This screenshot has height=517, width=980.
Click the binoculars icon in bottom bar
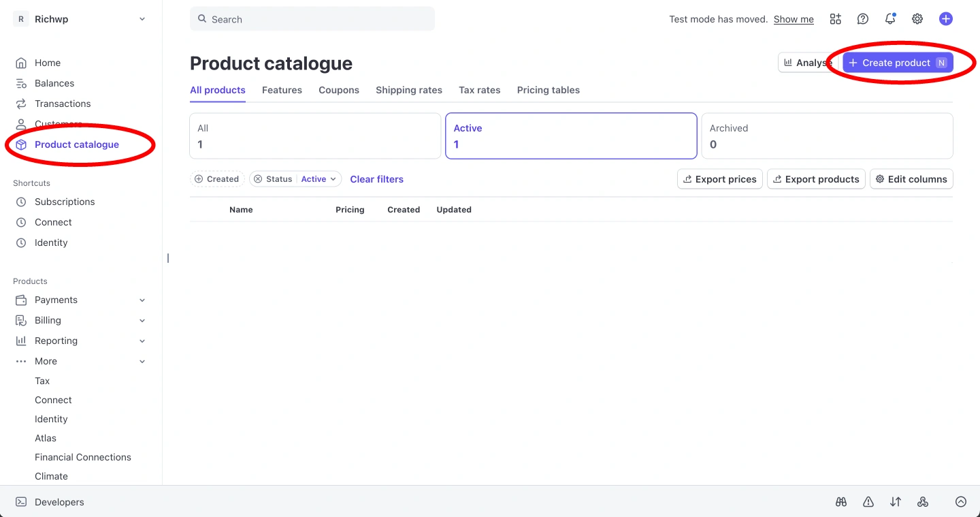[x=841, y=502]
